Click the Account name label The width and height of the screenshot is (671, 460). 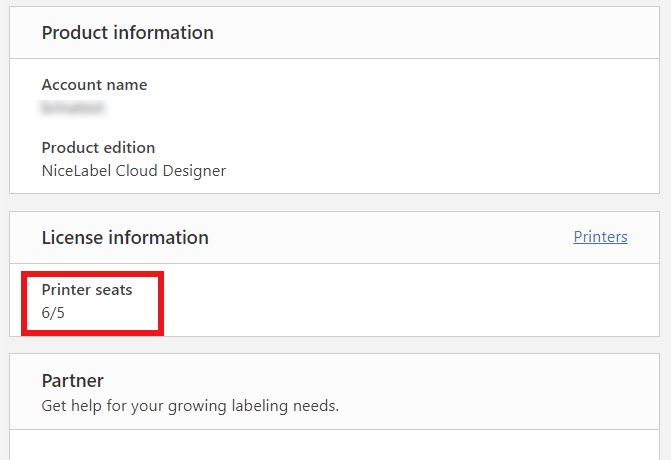(x=94, y=85)
